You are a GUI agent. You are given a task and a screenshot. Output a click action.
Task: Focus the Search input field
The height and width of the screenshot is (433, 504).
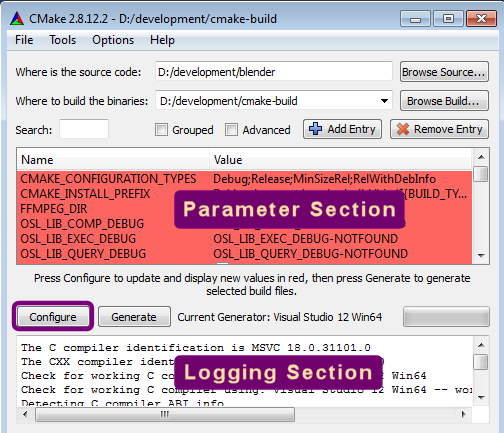coord(84,129)
